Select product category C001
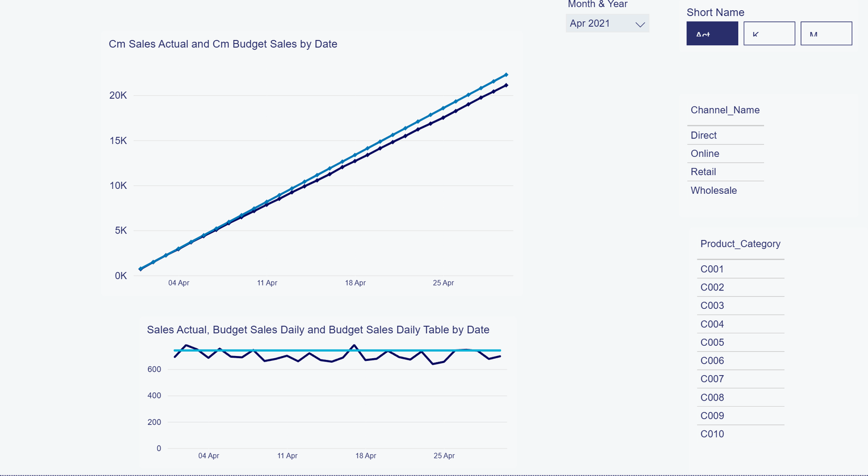868x476 pixels. (x=741, y=269)
